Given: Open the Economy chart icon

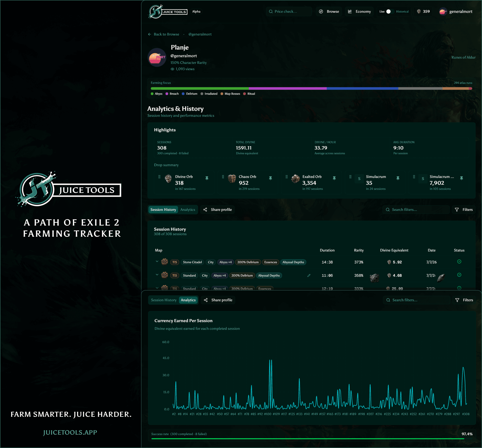Looking at the screenshot, I should pos(350,11).
